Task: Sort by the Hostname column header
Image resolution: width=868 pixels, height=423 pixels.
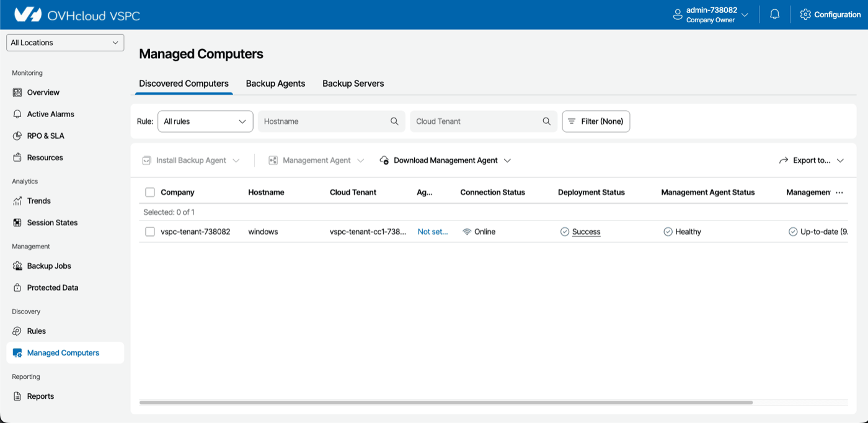Action: tap(266, 192)
